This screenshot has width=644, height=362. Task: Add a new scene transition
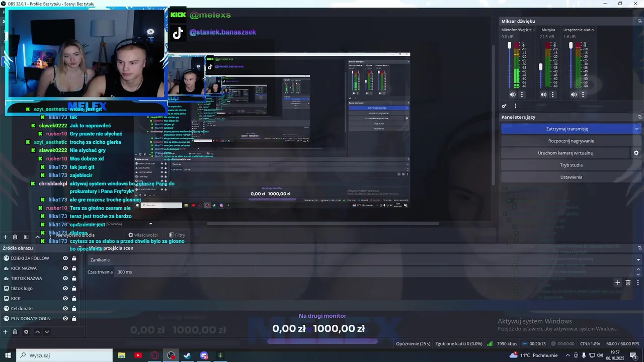click(618, 283)
